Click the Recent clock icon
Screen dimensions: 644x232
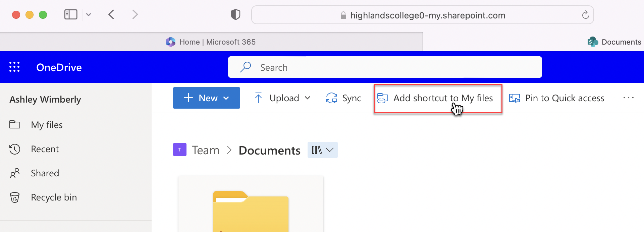15,149
